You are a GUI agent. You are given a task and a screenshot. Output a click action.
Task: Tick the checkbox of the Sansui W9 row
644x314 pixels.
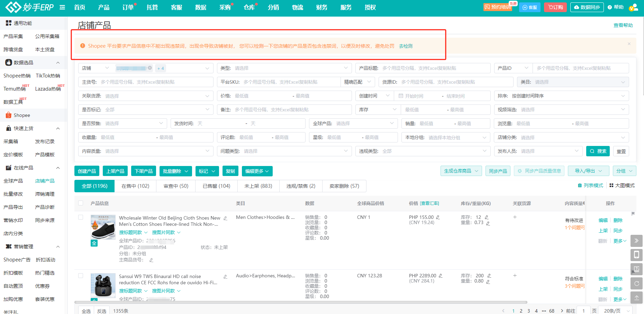click(x=81, y=276)
